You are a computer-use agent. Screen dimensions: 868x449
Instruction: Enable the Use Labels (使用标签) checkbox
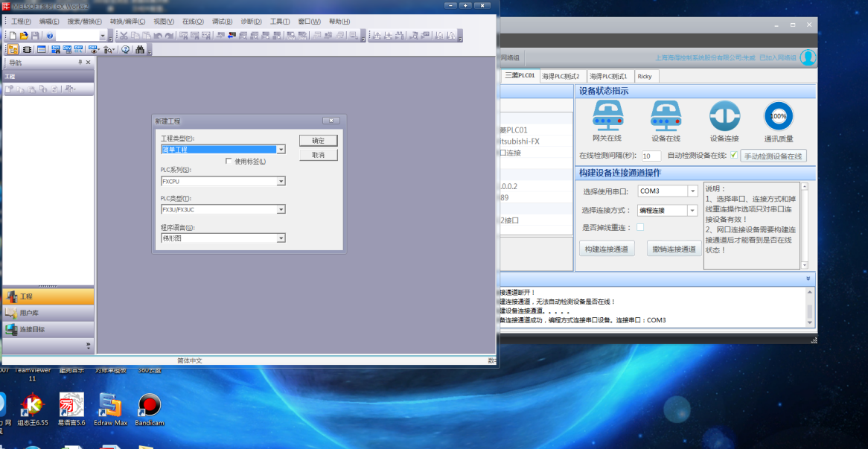point(229,161)
